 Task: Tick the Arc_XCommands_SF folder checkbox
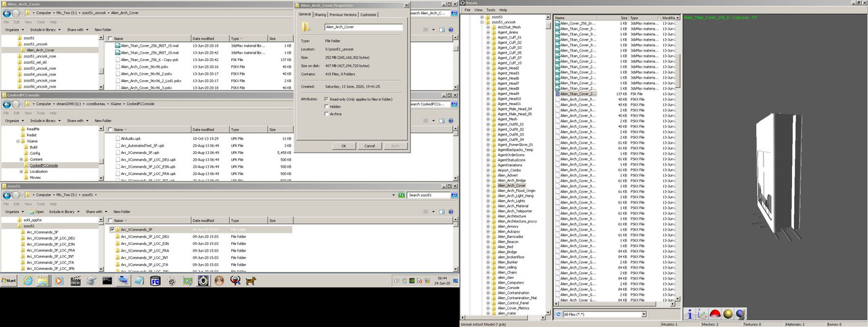(x=113, y=230)
